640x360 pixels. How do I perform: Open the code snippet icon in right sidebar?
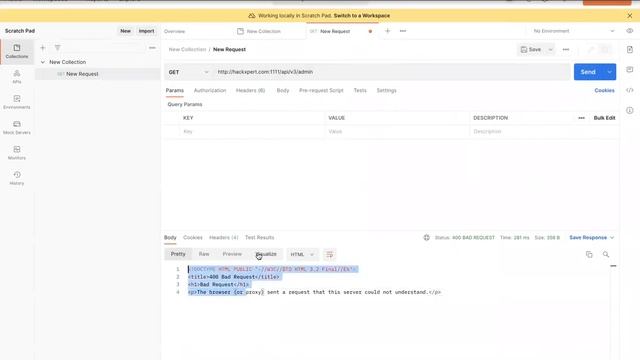coord(630,90)
